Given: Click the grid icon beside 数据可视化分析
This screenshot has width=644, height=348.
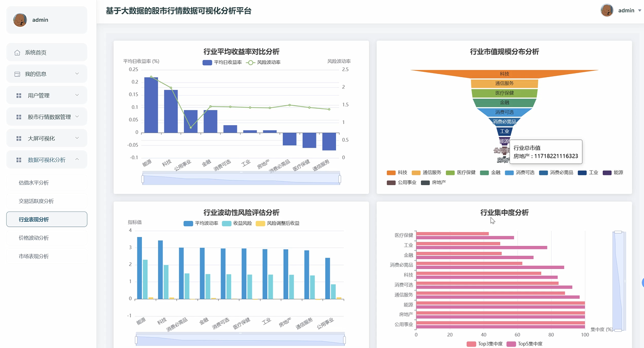Looking at the screenshot, I should coord(19,160).
